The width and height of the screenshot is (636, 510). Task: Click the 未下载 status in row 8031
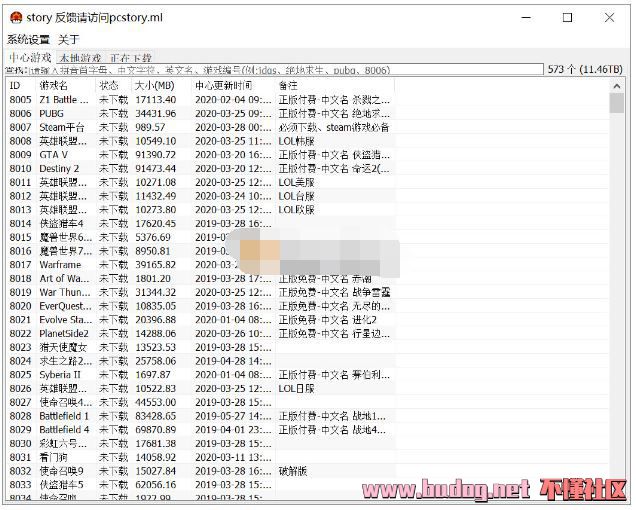[114, 458]
